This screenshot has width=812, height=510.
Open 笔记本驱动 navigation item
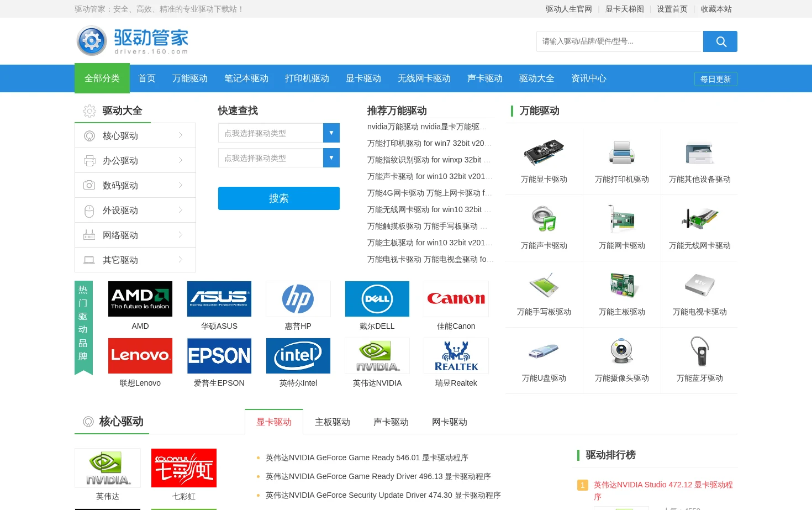tap(246, 78)
